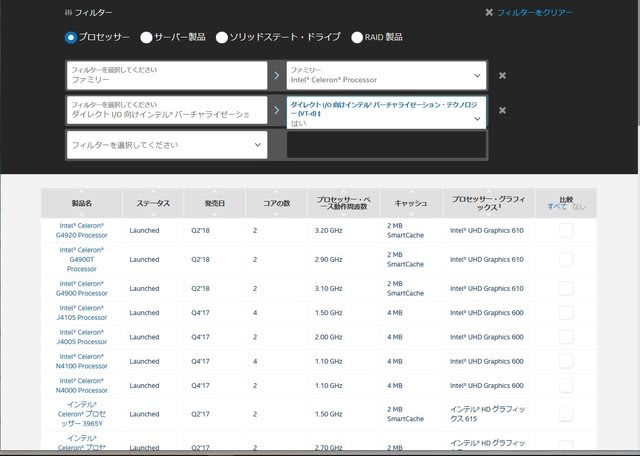Sort by プロセッサー・ベース動作周波数 column header

pos(343,203)
